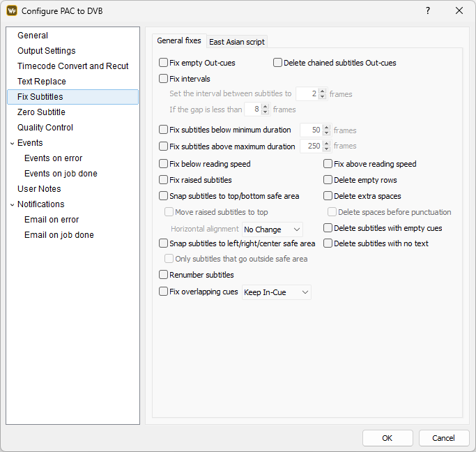This screenshot has width=476, height=452.
Task: Click the interval frames input field
Action: 307,94
